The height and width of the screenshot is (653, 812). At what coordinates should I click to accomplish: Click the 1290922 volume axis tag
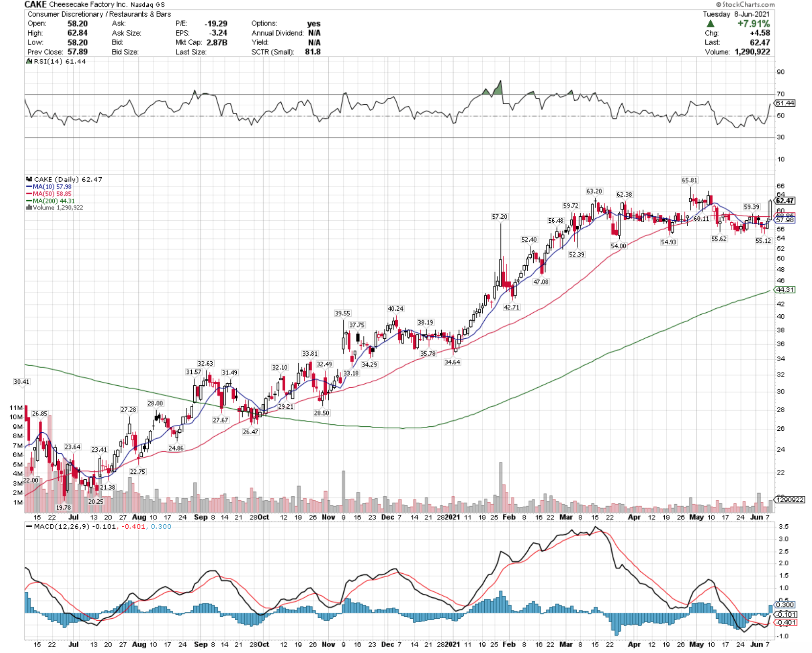(790, 500)
